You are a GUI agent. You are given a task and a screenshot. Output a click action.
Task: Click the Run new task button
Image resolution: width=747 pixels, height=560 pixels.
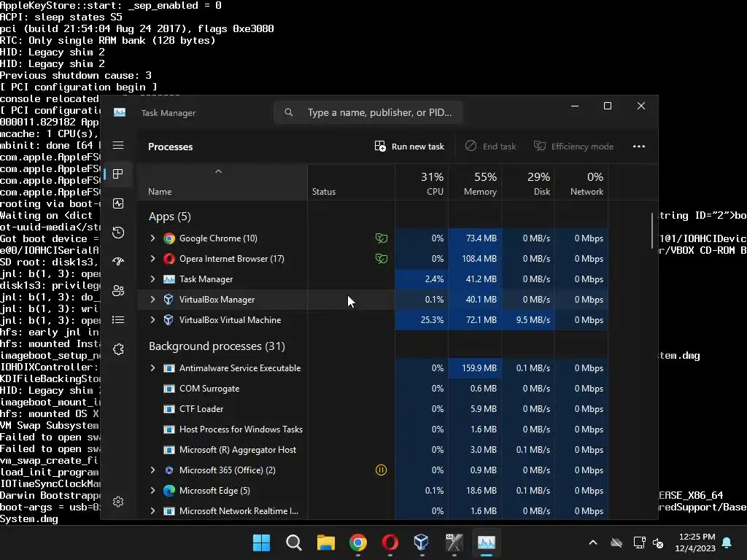pyautogui.click(x=409, y=146)
